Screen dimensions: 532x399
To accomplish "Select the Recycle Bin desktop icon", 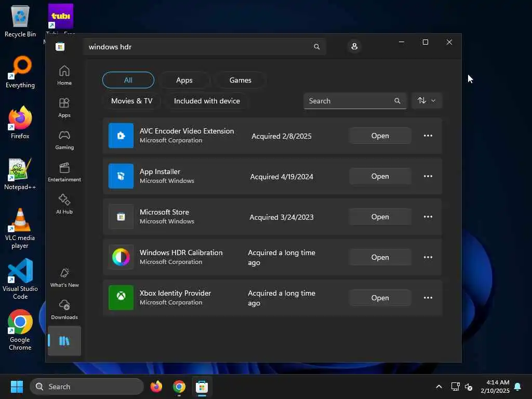I will pos(20,21).
